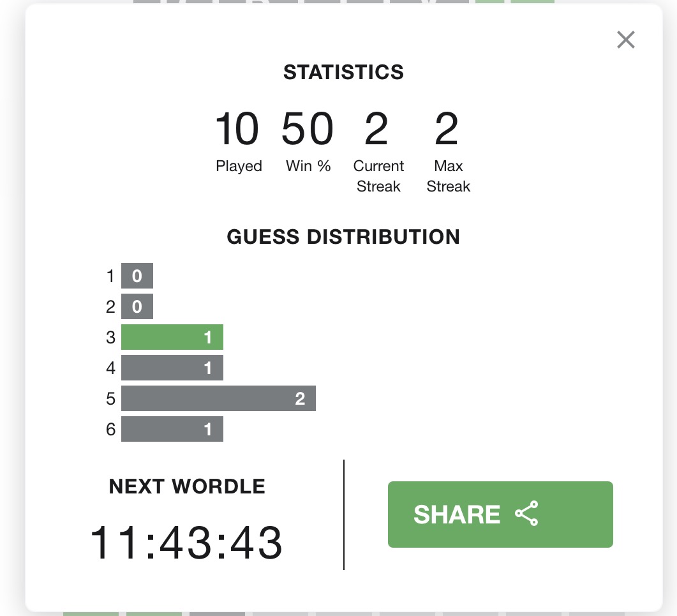Click the zero bar for 1 guess

click(137, 276)
